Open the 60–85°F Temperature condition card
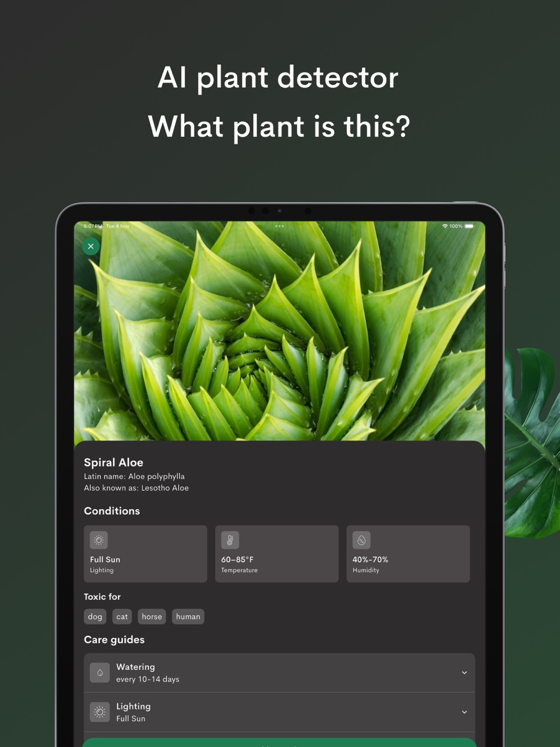 coord(277,554)
